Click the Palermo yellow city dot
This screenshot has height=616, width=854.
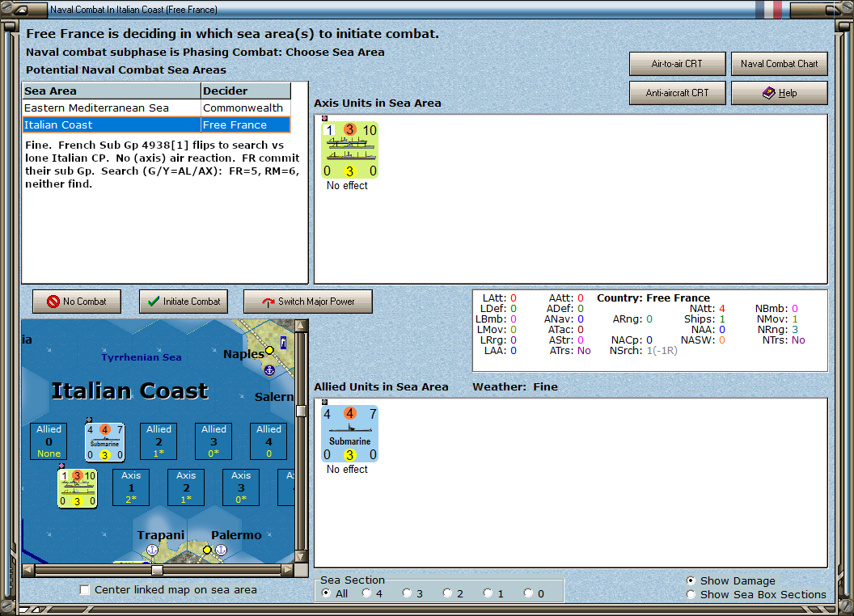[207, 550]
